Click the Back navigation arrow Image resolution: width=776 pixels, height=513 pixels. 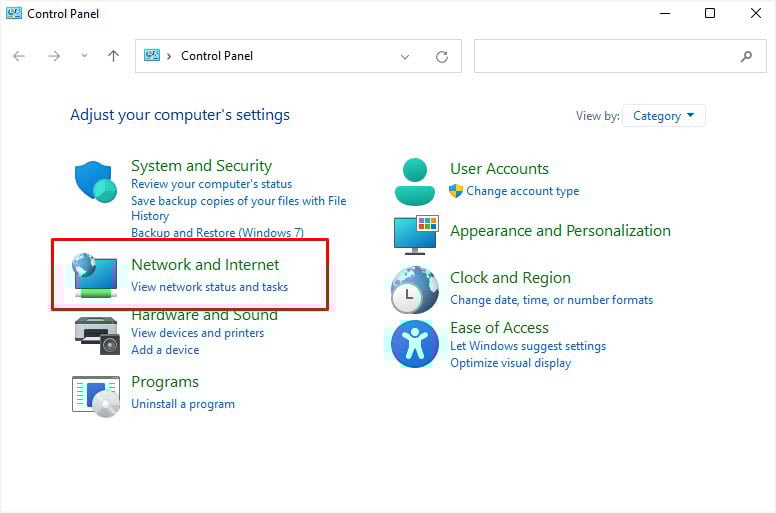tap(19, 56)
